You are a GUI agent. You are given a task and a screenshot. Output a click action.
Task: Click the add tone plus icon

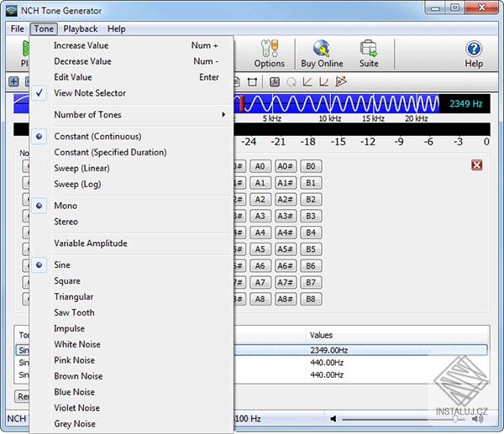point(13,82)
